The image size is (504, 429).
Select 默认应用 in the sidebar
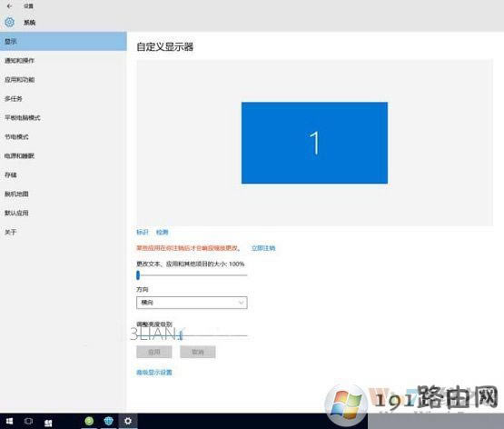coord(64,213)
